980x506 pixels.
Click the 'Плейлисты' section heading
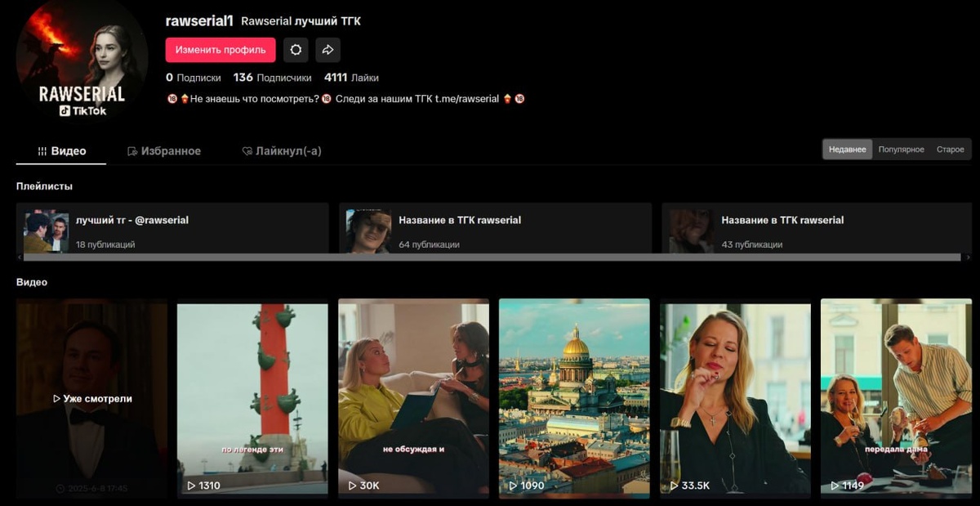[x=44, y=186]
